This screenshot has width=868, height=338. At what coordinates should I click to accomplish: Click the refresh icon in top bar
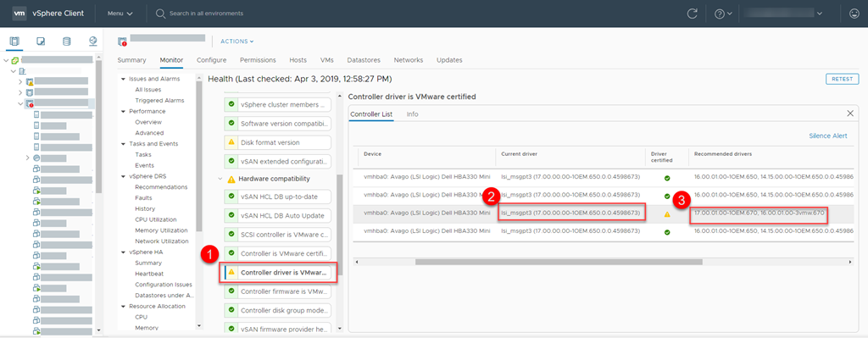(692, 14)
